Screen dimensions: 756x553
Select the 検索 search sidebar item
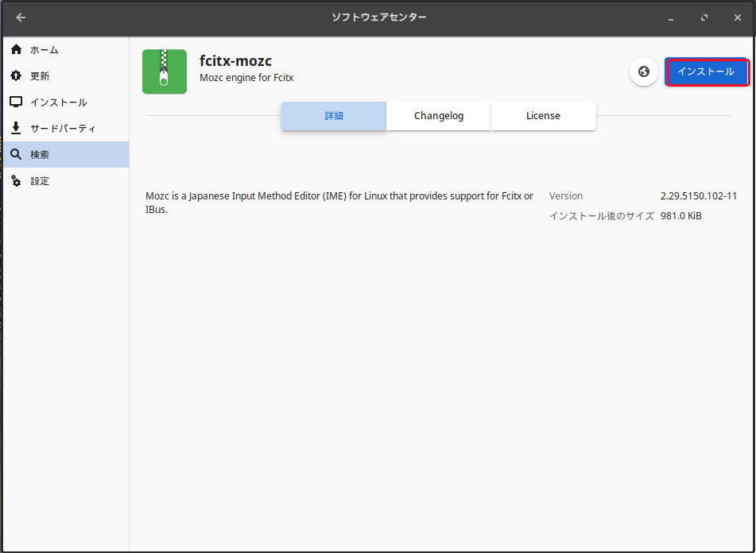(x=40, y=155)
